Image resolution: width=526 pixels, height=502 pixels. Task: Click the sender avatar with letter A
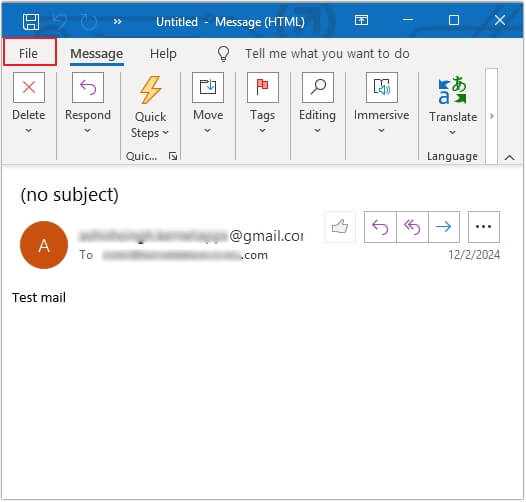[44, 245]
